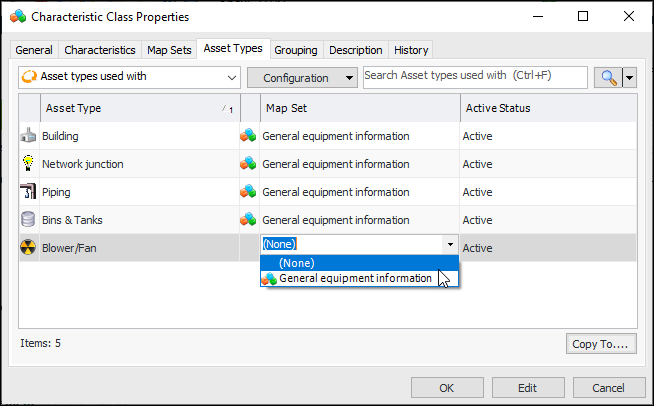
Task: Click the Bins & Tanks icon
Action: (x=29, y=220)
